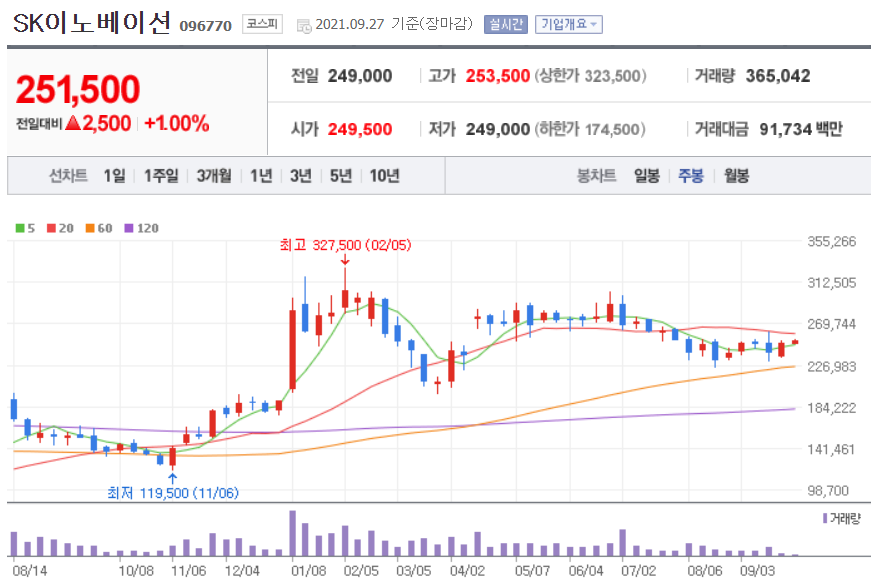
Task: Open the 기업개요 dropdown
Action: [568, 24]
